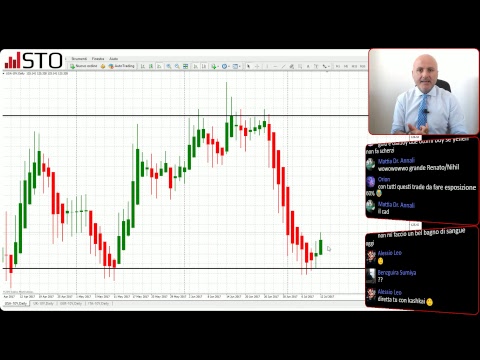Screen dimensions: 480x360
Task: Toggle the AutoTrading button
Action: point(122,66)
